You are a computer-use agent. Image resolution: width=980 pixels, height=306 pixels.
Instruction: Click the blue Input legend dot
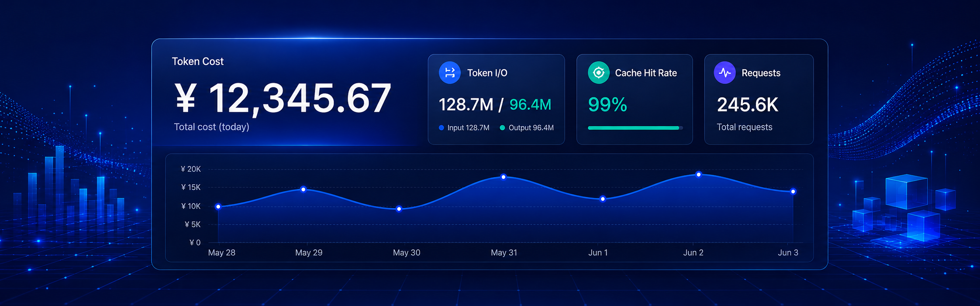(x=441, y=128)
